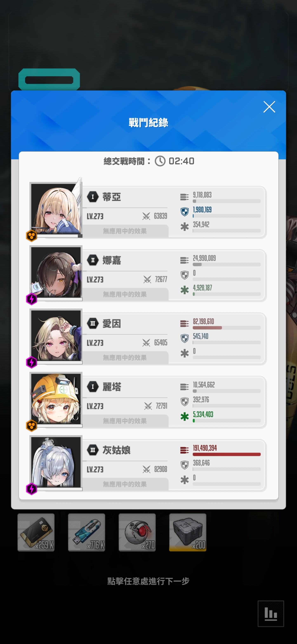Select 麗塔 character portrait with yellow helmet

click(x=56, y=399)
